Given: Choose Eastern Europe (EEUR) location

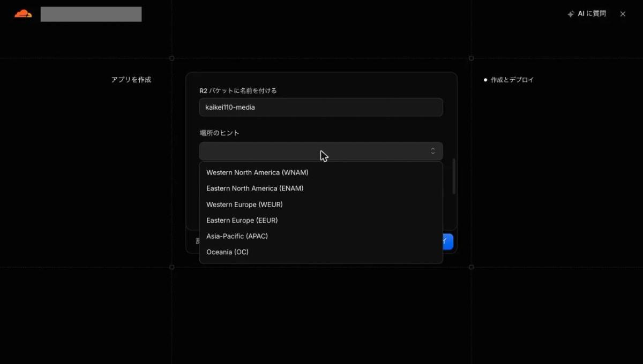Looking at the screenshot, I should (321, 220).
